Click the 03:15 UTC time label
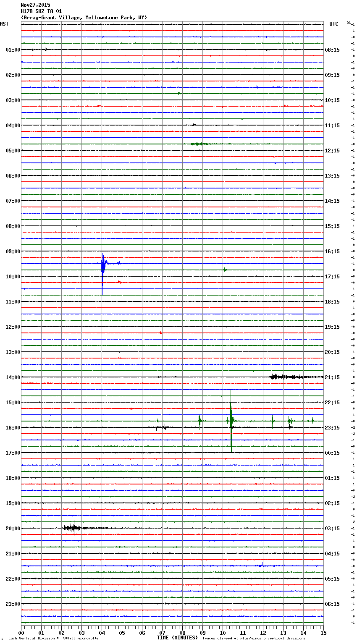The image size is (357, 644). pyautogui.click(x=332, y=529)
